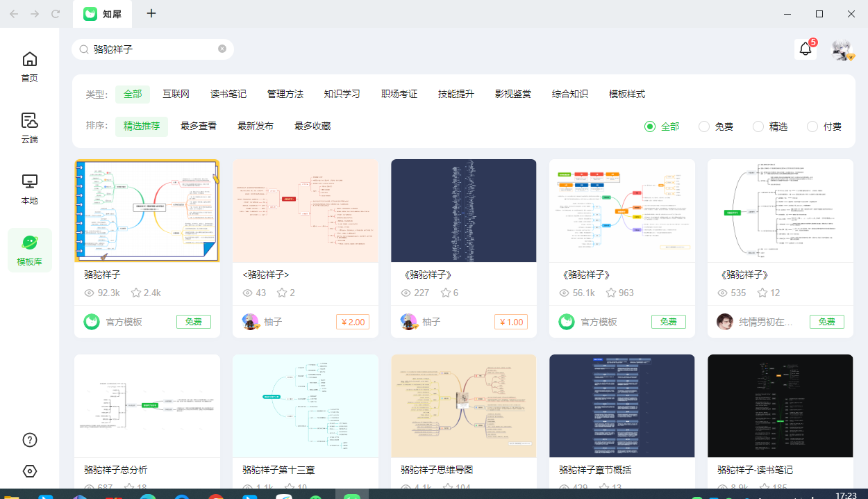Click 柚子 author avatar on ¥1.00 card
Viewport: 868px width, 499px height.
pyautogui.click(x=409, y=322)
